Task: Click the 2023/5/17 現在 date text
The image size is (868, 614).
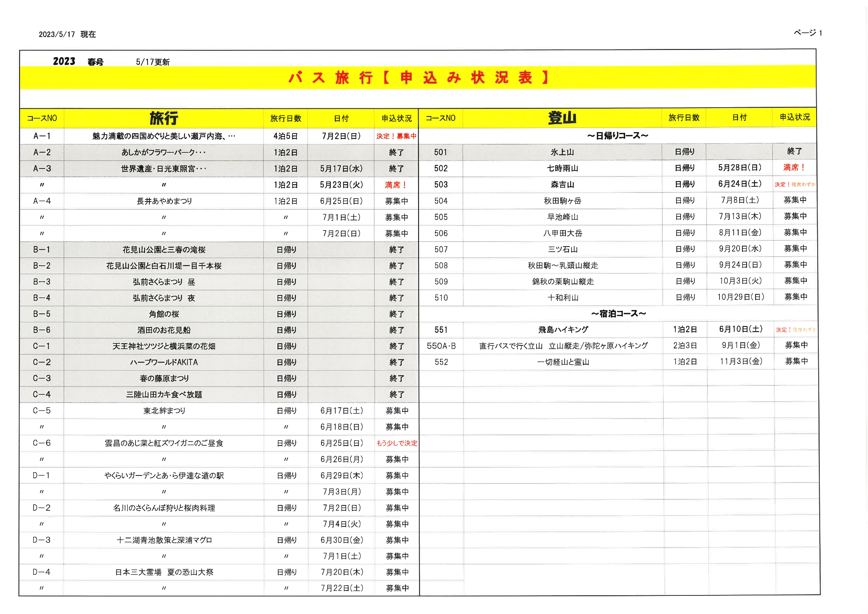Action: tap(67, 34)
